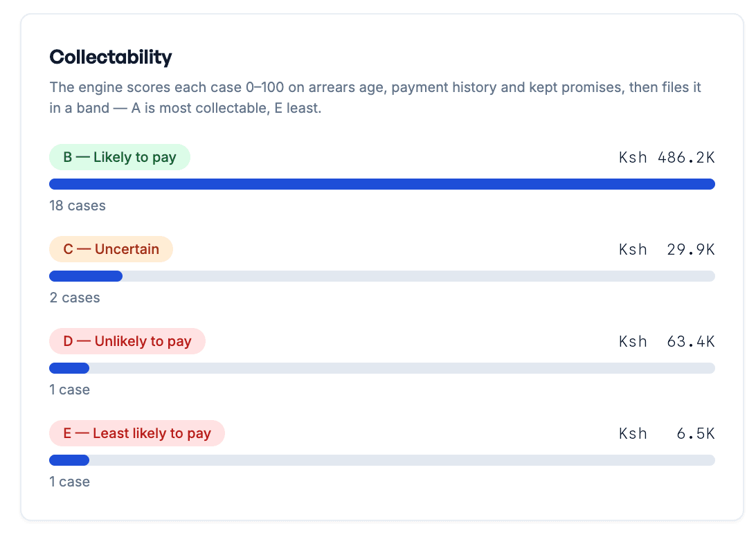Image resolution: width=756 pixels, height=537 pixels.
Task: Open the D — Unlikely to pay badge
Action: click(x=127, y=341)
